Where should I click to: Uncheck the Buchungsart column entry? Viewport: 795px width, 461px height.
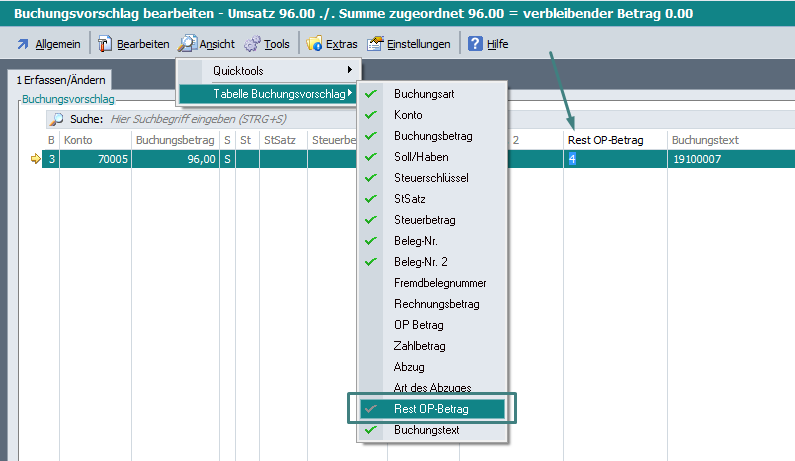(x=424, y=93)
